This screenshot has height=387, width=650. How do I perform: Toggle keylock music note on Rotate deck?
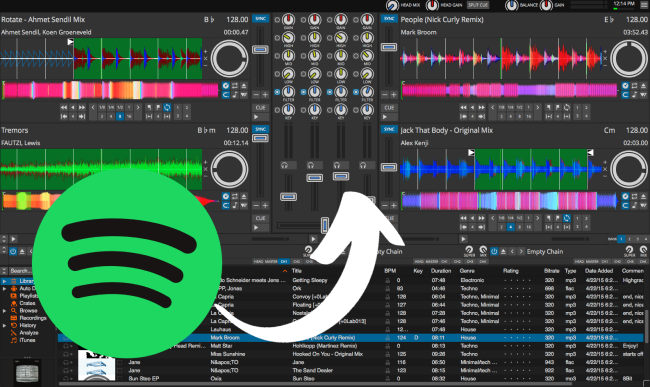(235, 95)
